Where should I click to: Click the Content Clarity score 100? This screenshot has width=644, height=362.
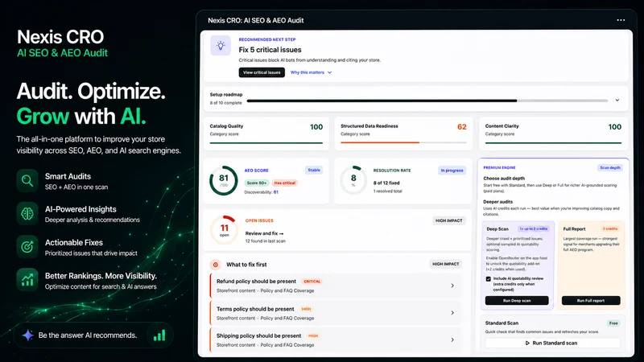click(614, 127)
